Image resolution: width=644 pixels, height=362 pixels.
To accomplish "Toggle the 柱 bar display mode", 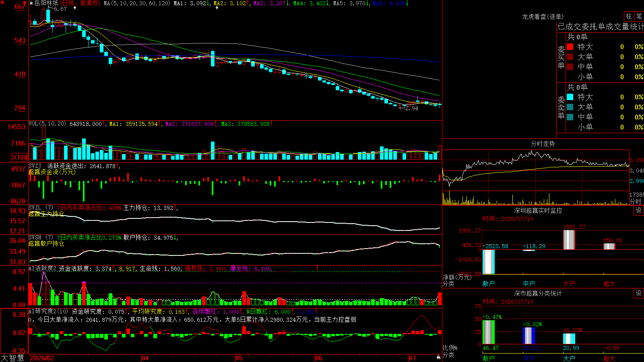I will [629, 16].
